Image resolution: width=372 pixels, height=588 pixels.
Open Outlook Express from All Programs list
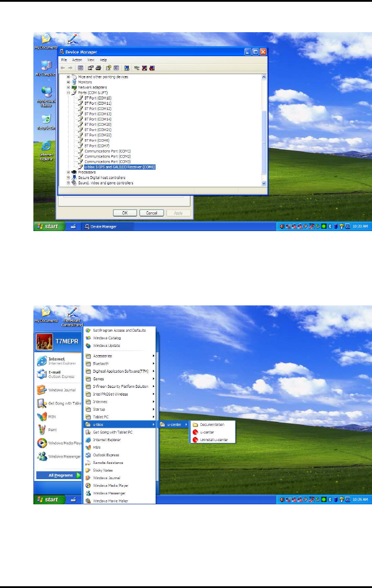120,455
